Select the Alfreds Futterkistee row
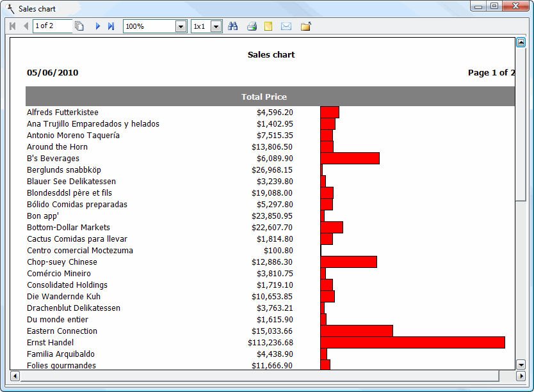The width and height of the screenshot is (534, 392). coord(63,112)
